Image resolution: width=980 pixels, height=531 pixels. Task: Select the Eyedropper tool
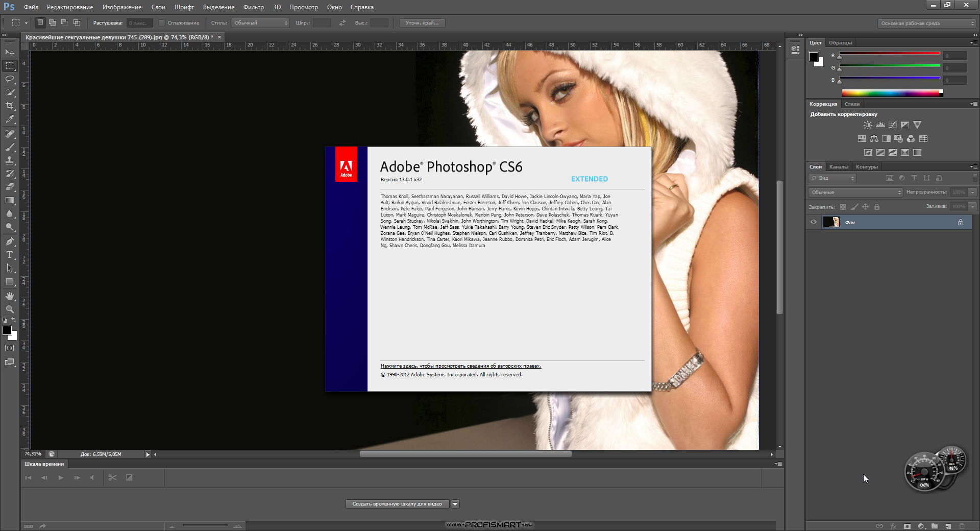pos(10,119)
